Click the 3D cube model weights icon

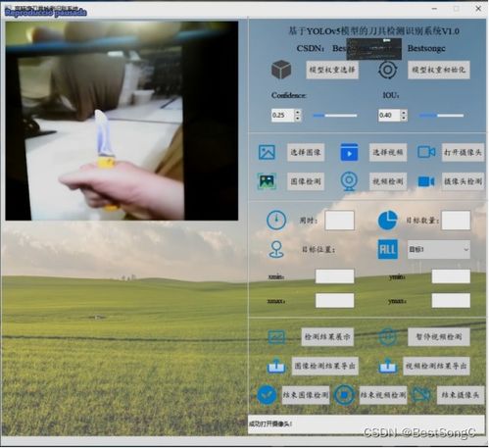click(281, 70)
